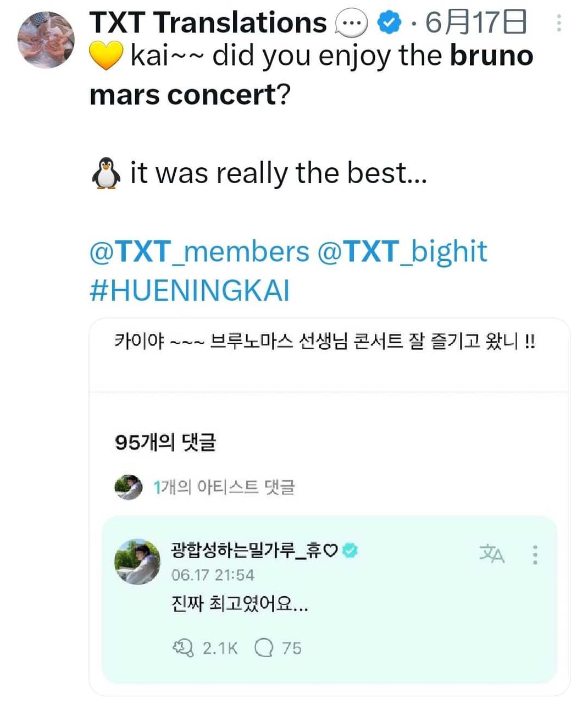
Task: Click the reply bubble icon showing 75
Action: click(264, 648)
